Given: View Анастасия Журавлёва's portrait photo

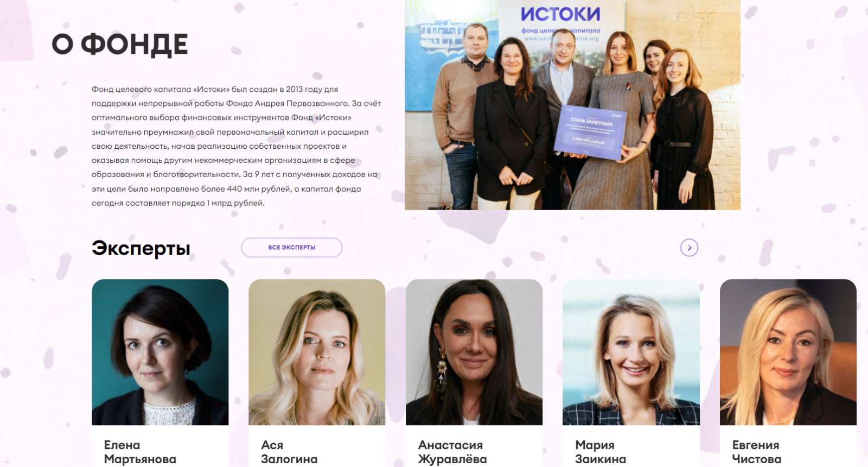Looking at the screenshot, I should click(x=474, y=352).
